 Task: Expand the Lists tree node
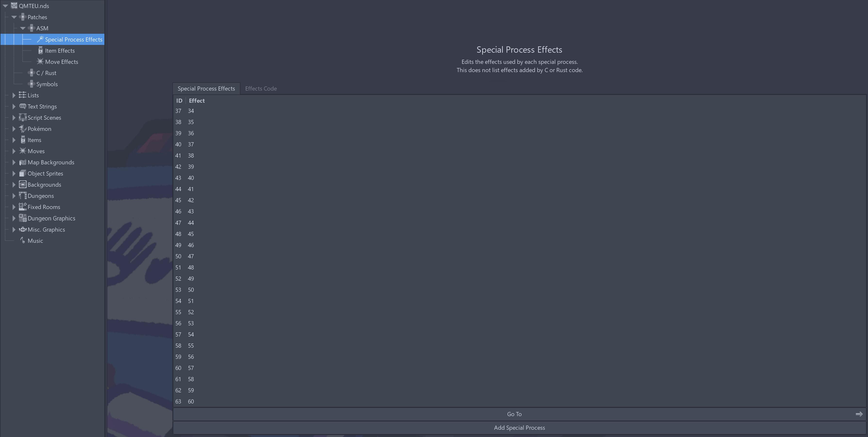click(x=14, y=95)
